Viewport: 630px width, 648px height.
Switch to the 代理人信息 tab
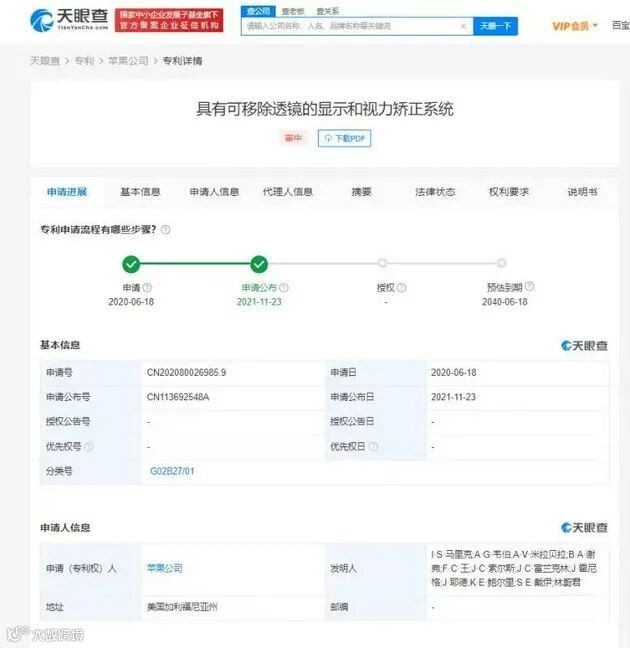tap(288, 192)
